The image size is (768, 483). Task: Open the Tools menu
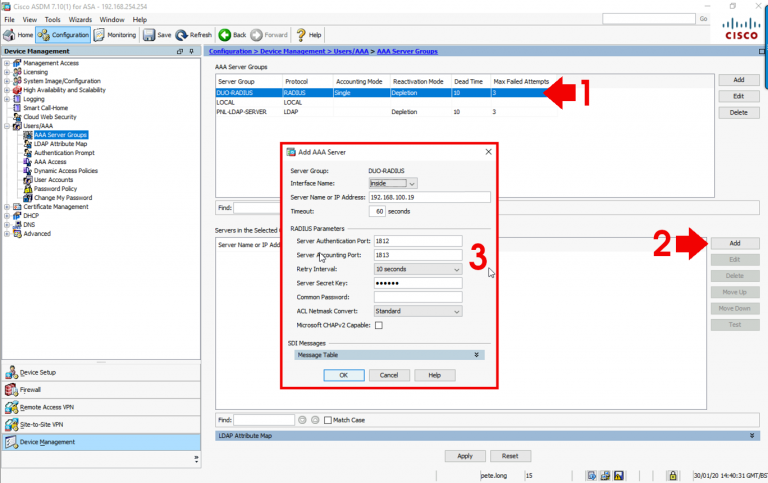[x=52, y=20]
